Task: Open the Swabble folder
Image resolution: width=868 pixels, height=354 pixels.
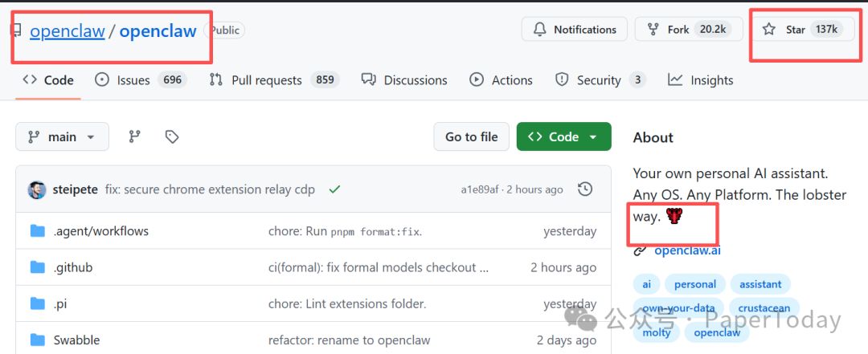Action: 76,340
